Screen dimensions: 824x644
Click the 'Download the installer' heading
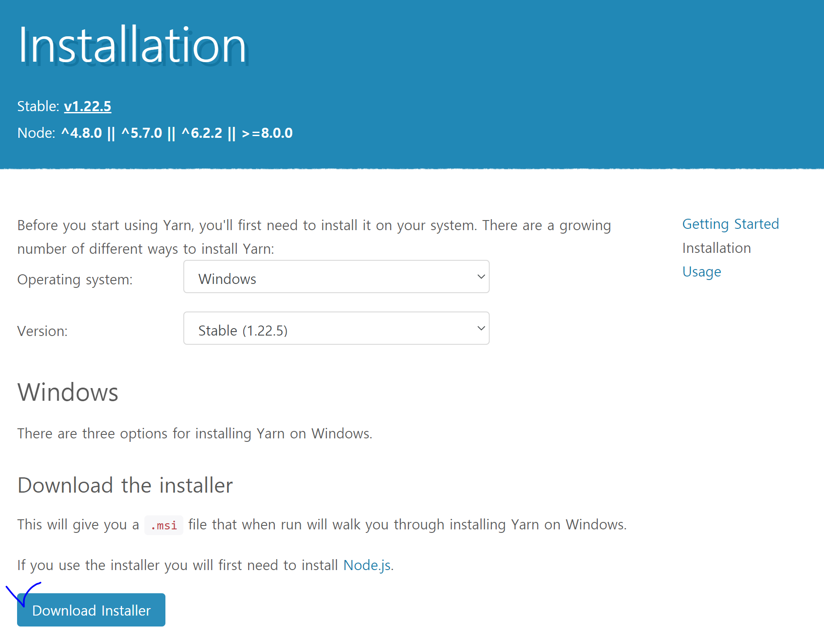(x=125, y=486)
